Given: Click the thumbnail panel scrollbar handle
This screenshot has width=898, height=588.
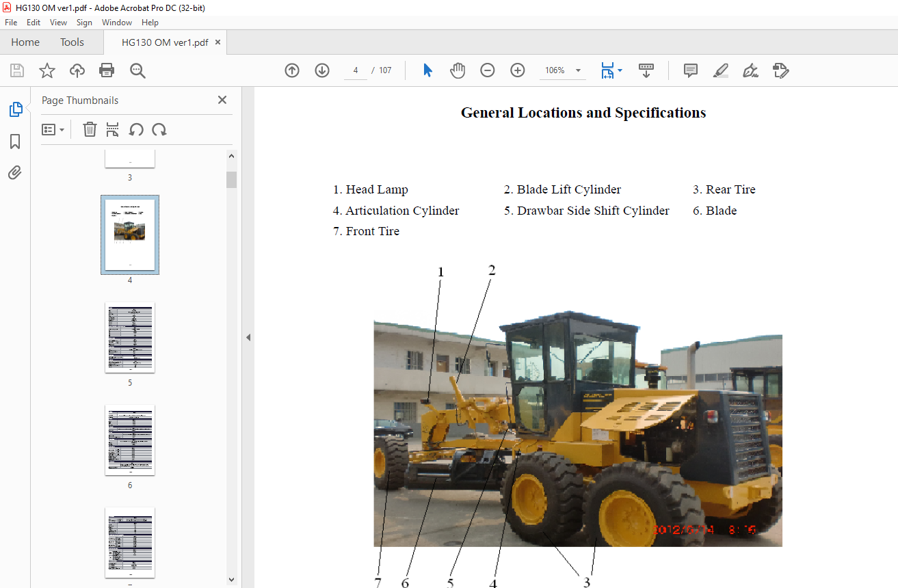Looking at the screenshot, I should point(231,179).
